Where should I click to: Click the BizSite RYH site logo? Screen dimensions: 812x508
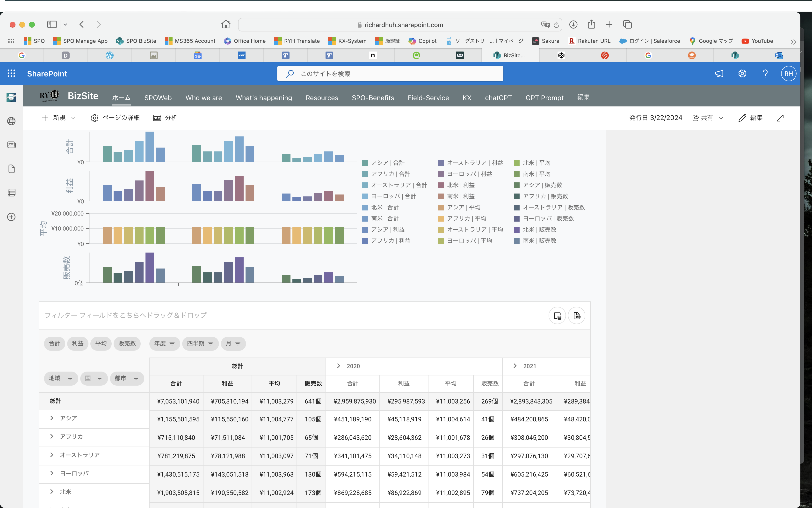coord(49,96)
